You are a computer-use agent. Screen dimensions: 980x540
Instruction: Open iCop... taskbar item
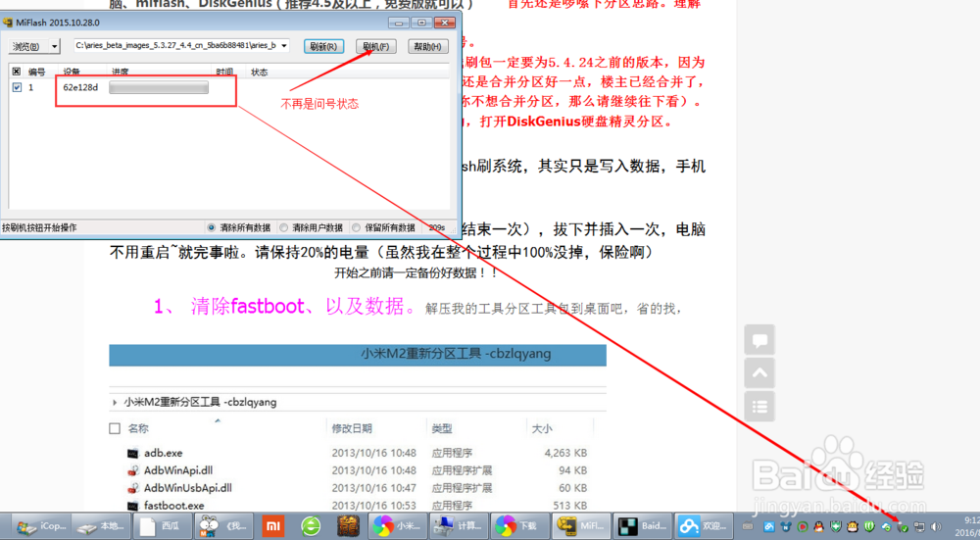[x=39, y=526]
